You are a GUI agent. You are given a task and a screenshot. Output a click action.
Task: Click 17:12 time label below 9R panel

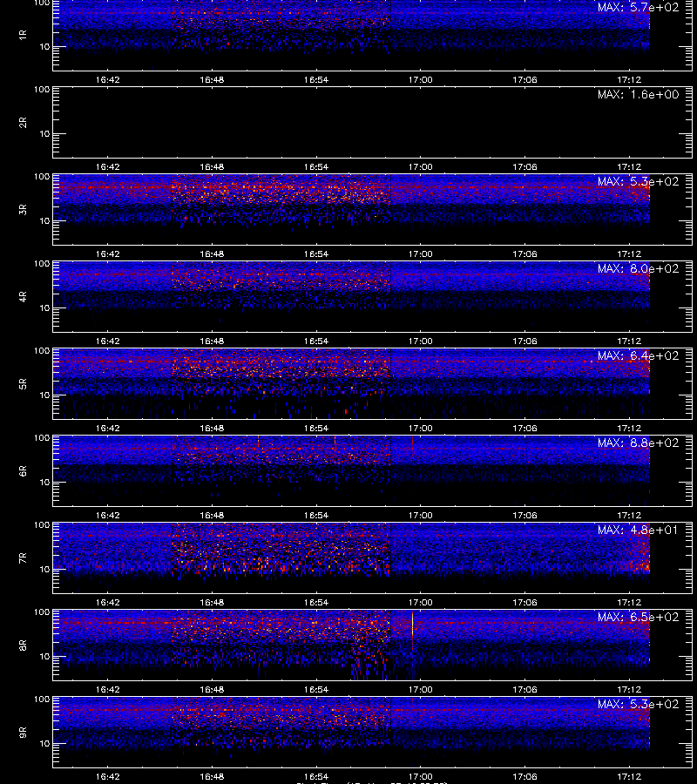click(629, 776)
